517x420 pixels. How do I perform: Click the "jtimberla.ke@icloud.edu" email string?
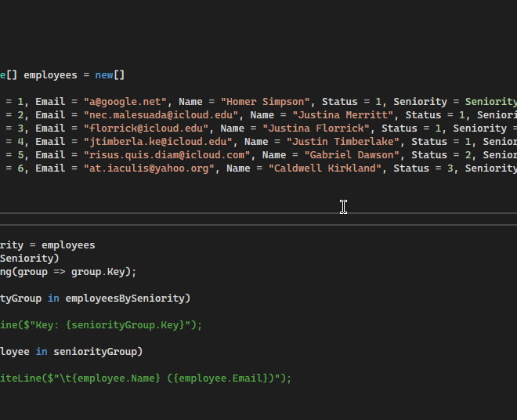(158, 142)
